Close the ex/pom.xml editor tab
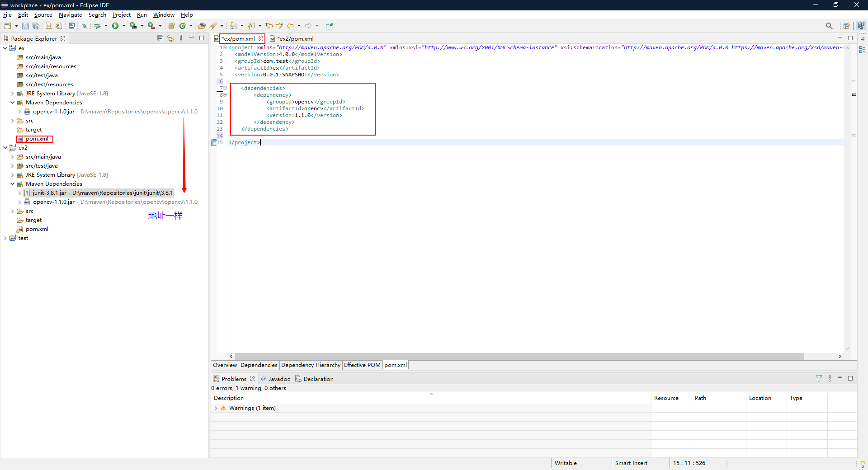This screenshot has height=470, width=868. point(261,39)
